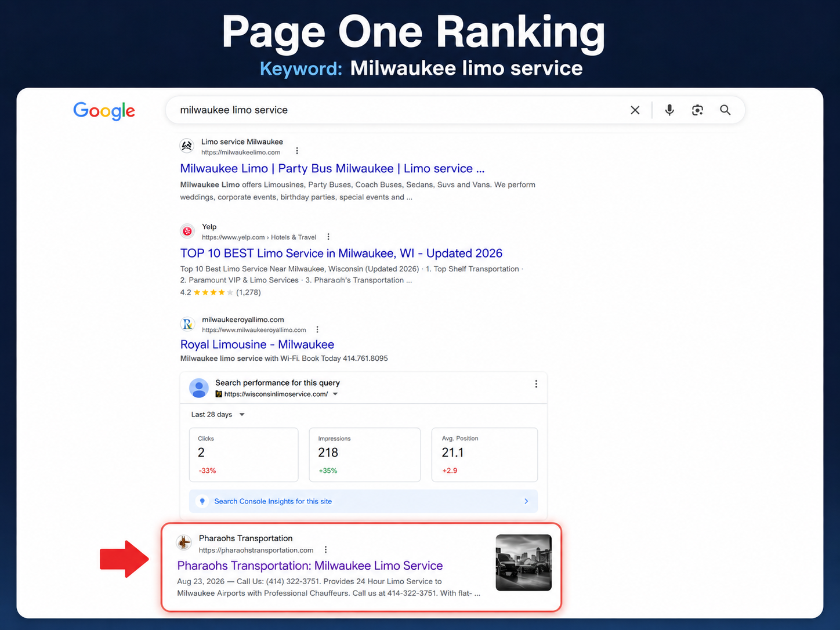This screenshot has height=630, width=840.
Task: Click the Google logo
Action: 104,110
